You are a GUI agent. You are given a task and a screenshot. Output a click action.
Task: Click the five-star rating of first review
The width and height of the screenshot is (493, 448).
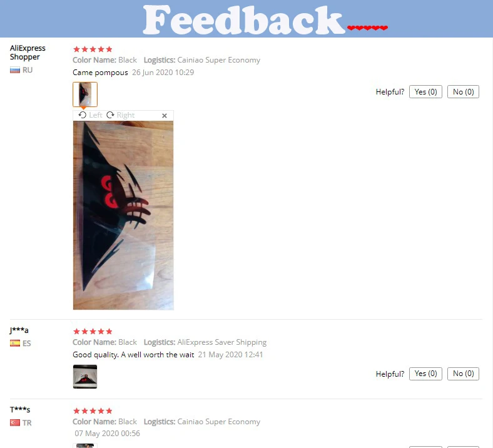point(93,49)
